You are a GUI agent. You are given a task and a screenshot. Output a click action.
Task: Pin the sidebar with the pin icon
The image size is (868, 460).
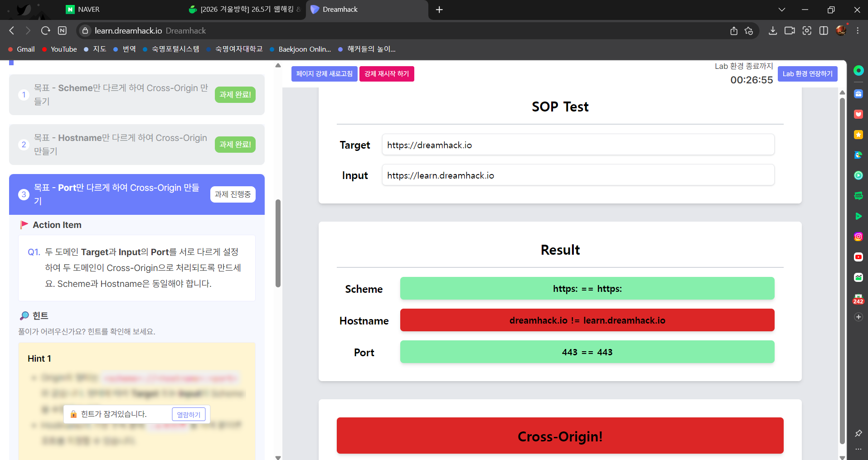tap(858, 433)
